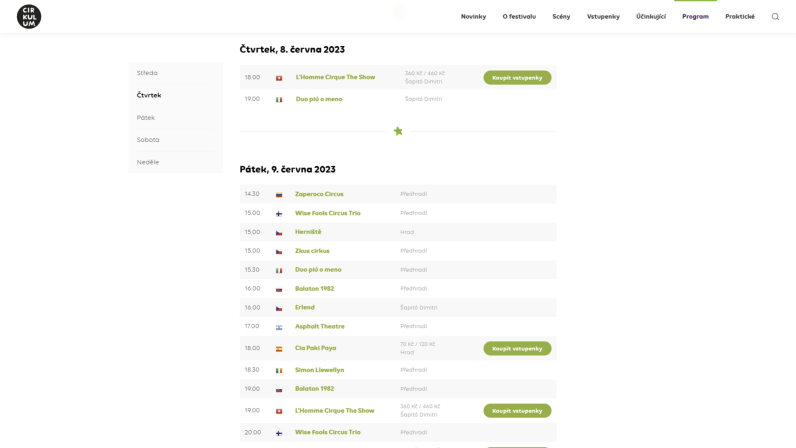Open Duo più o meno link at 15.30
The image size is (796, 448).
tap(318, 270)
